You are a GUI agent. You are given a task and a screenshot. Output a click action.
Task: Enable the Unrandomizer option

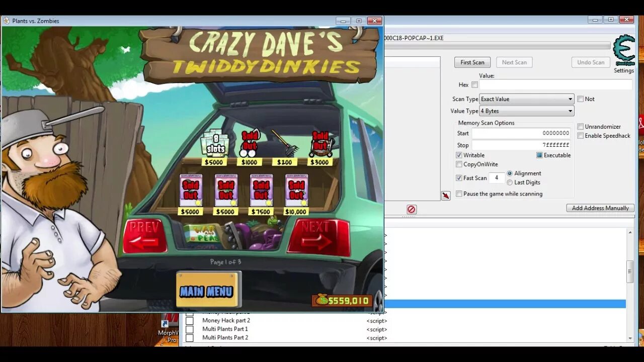point(580,127)
